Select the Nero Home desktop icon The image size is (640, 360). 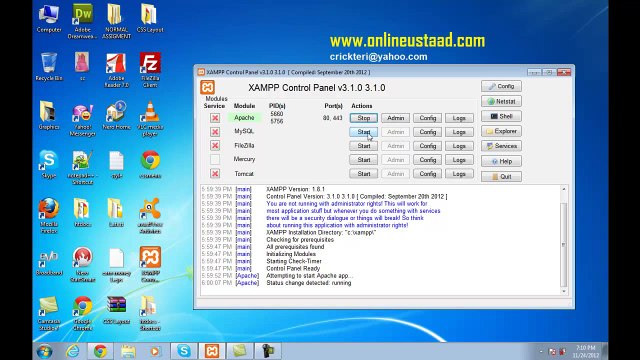(x=116, y=116)
